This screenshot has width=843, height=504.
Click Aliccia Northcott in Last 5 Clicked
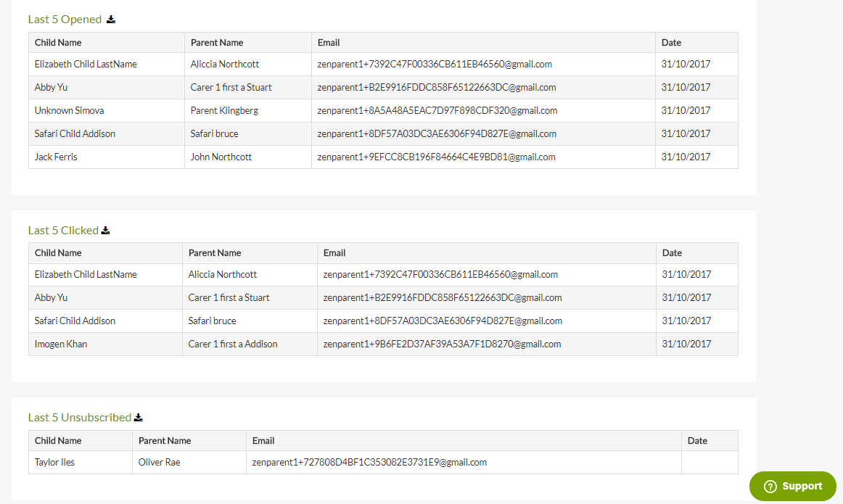(x=223, y=274)
